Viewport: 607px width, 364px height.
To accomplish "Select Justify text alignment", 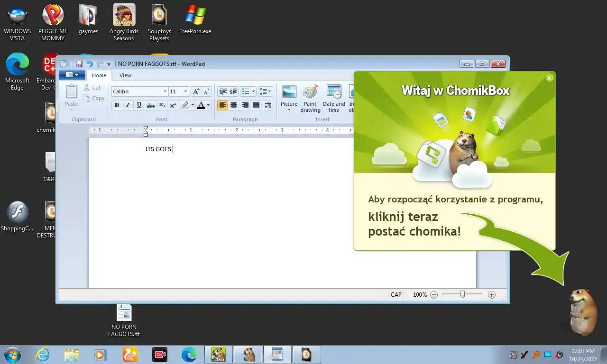I will pos(256,105).
